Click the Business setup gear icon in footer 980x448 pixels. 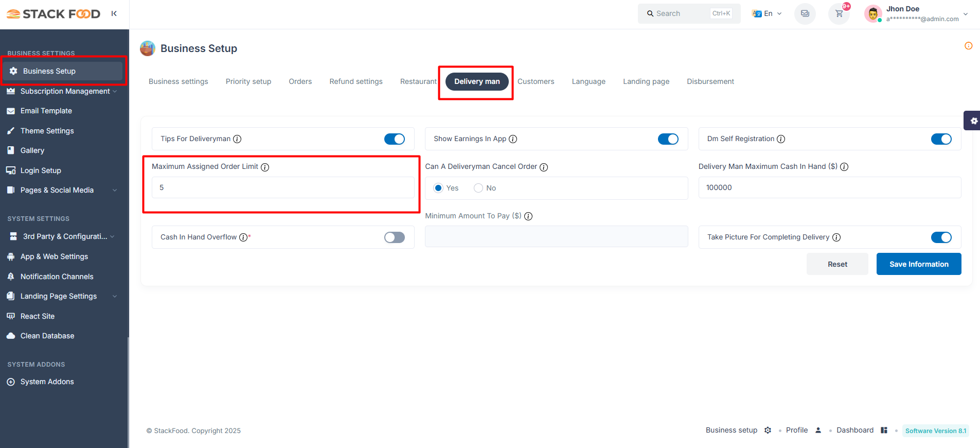(768, 430)
